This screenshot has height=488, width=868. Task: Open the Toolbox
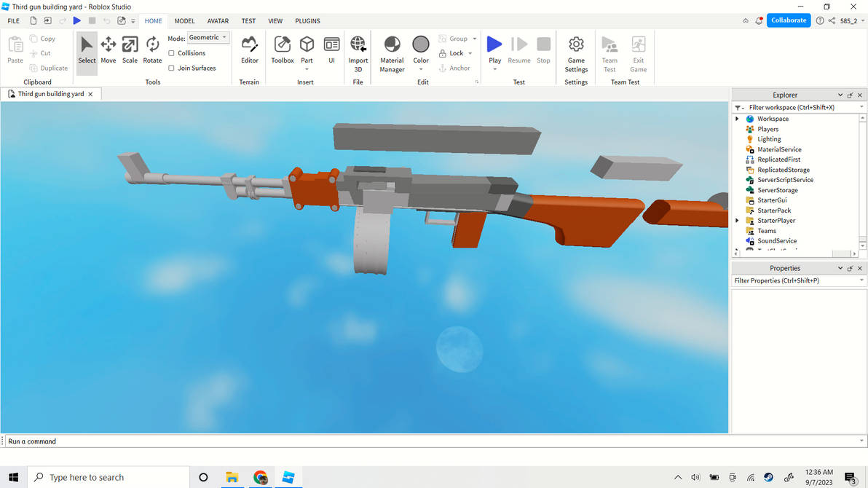283,51
